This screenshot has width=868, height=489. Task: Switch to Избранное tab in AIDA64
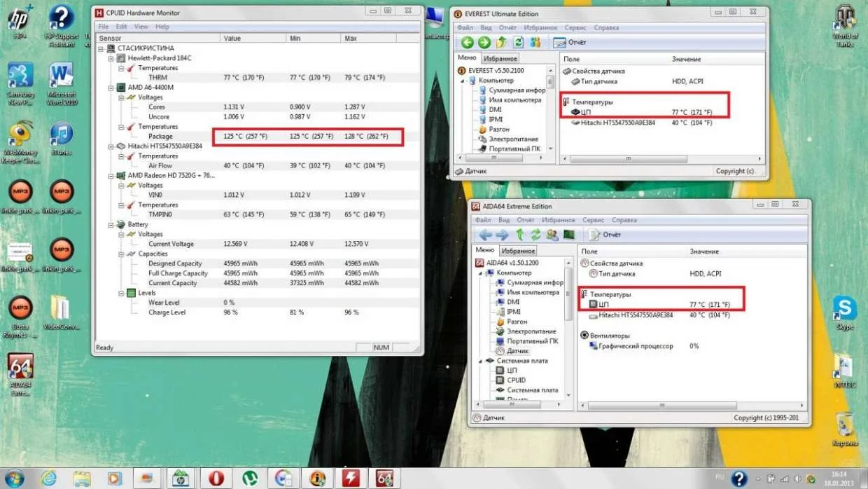click(518, 251)
